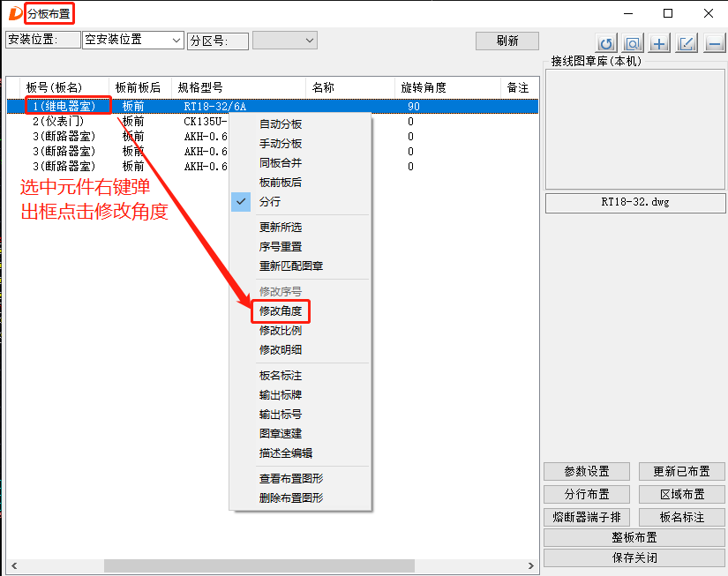Click the 刷新 button
The image size is (728, 576).
(x=507, y=41)
